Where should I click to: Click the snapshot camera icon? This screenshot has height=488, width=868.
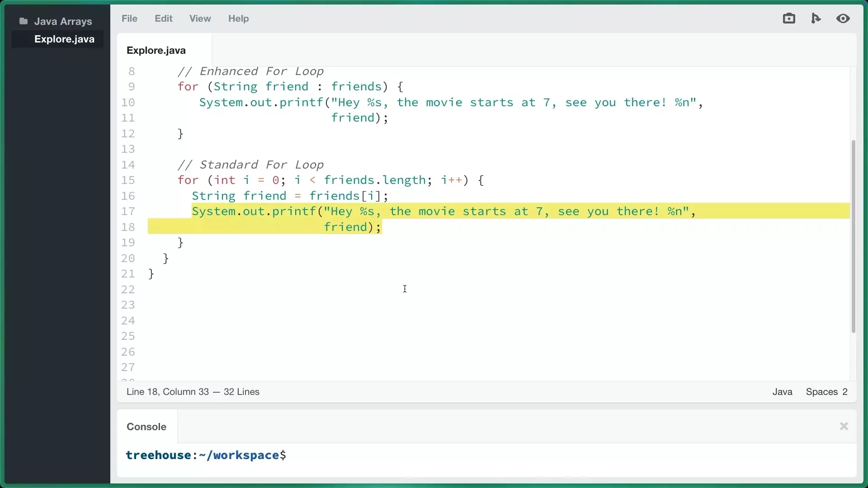click(x=789, y=19)
